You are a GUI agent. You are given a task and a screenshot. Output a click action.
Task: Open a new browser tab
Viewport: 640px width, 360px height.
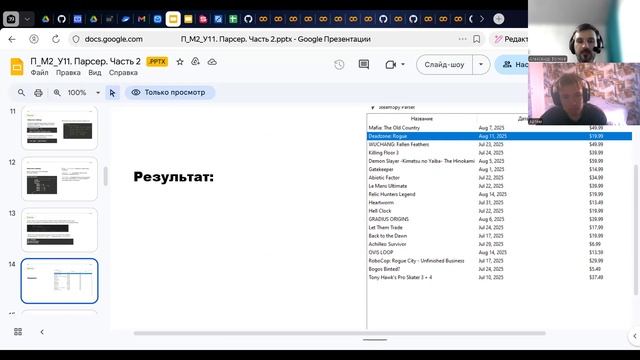(498, 19)
